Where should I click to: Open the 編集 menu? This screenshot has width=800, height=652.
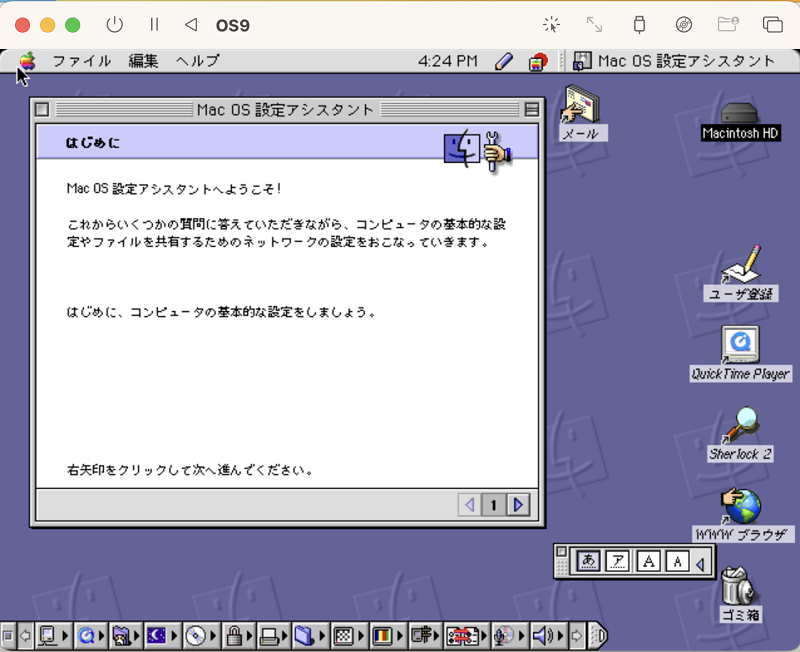pyautogui.click(x=143, y=61)
